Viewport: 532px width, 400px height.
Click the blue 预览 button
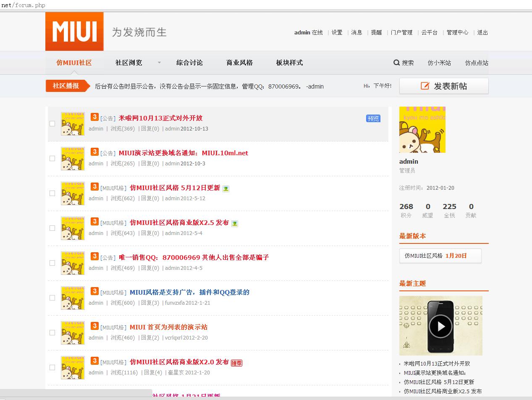(x=373, y=118)
